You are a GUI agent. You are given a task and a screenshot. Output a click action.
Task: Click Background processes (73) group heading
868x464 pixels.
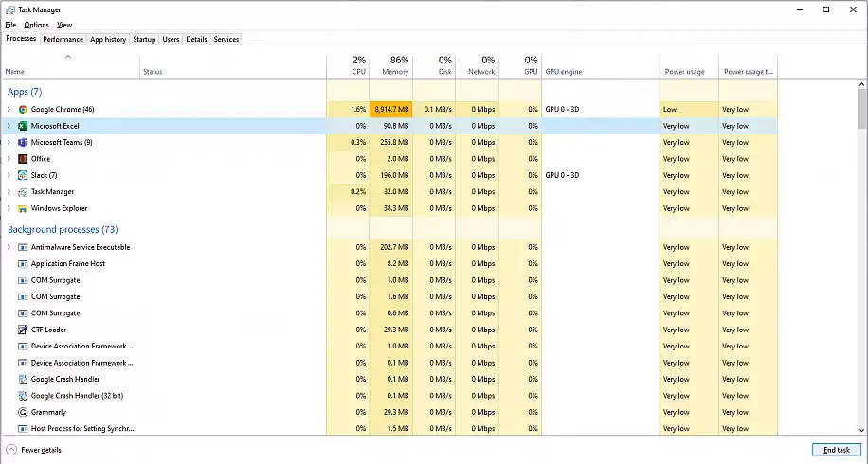point(63,229)
